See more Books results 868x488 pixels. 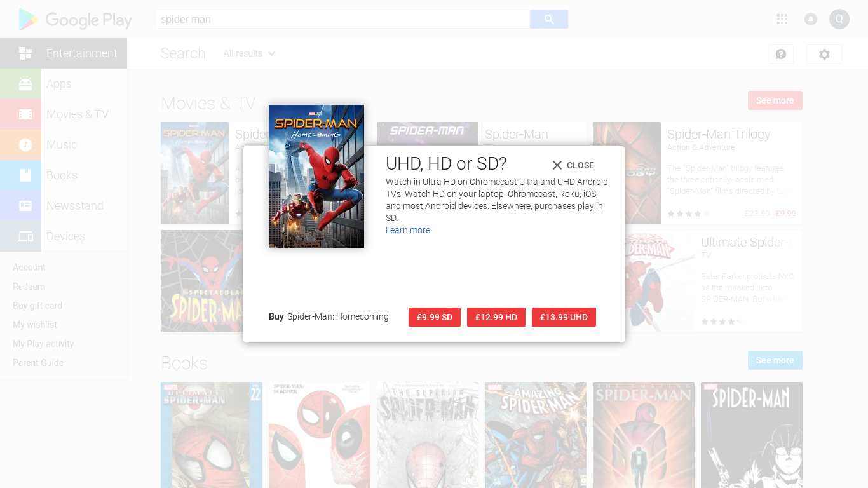click(x=775, y=360)
